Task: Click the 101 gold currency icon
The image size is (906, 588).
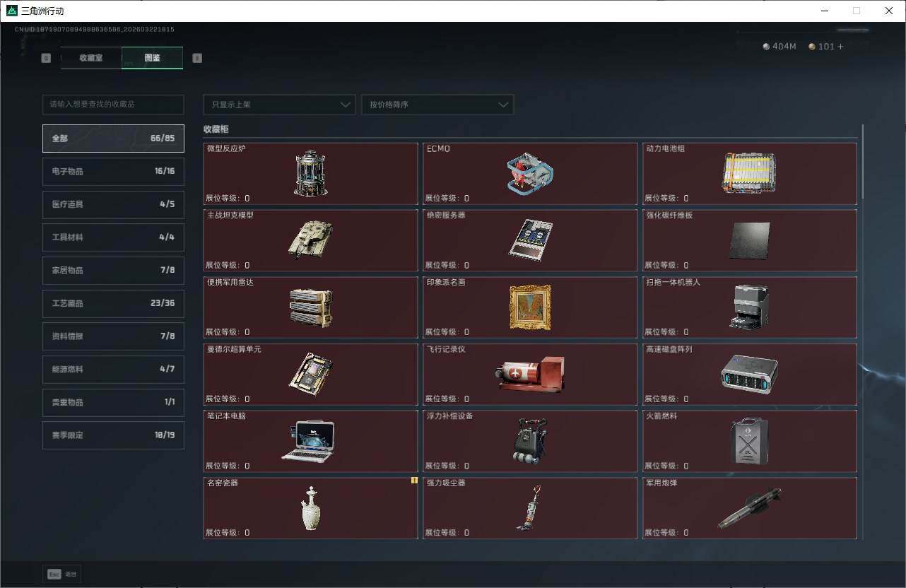Action: click(812, 47)
